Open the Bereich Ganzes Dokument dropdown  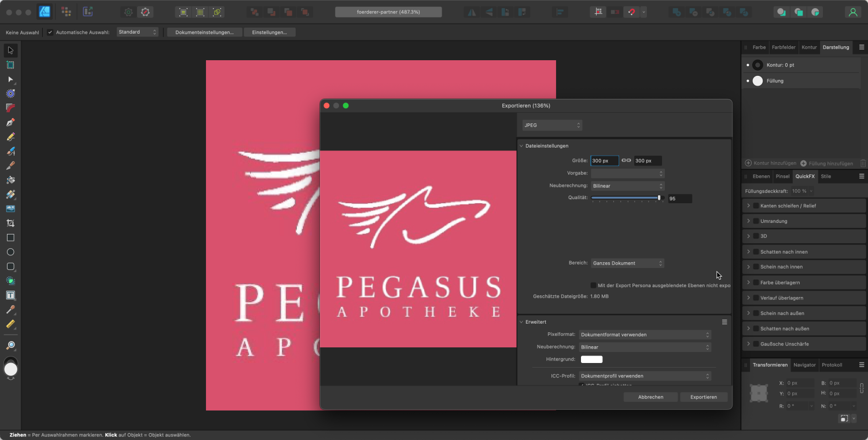pos(627,263)
